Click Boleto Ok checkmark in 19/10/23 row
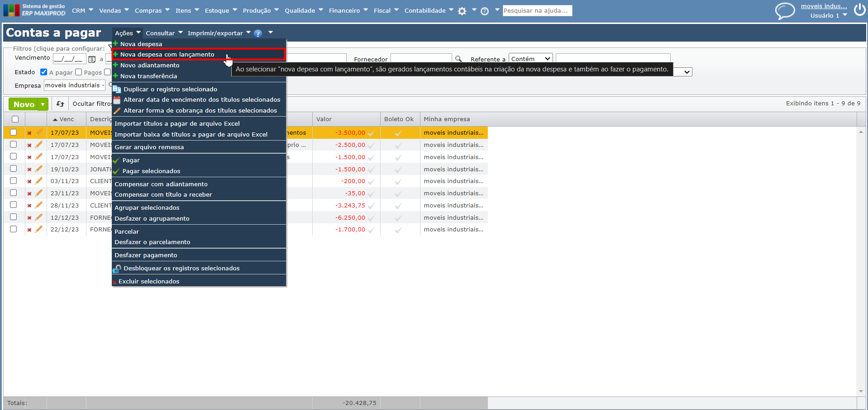 click(398, 170)
